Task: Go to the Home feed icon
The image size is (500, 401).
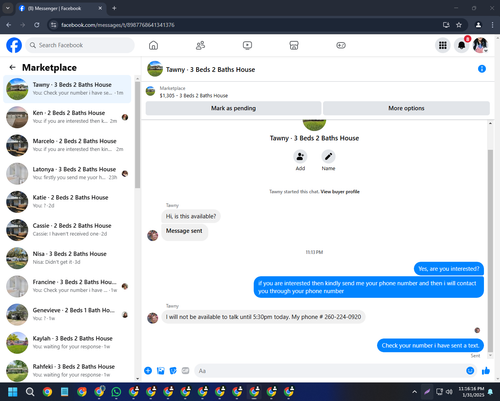Action: point(153,45)
